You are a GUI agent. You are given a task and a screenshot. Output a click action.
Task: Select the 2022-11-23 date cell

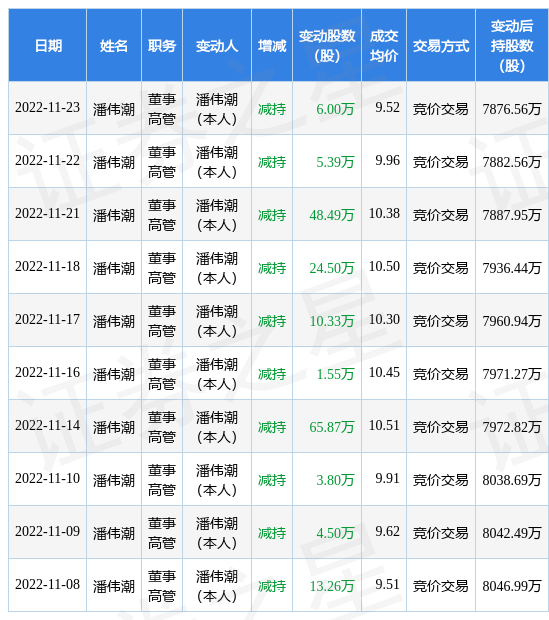point(47,108)
